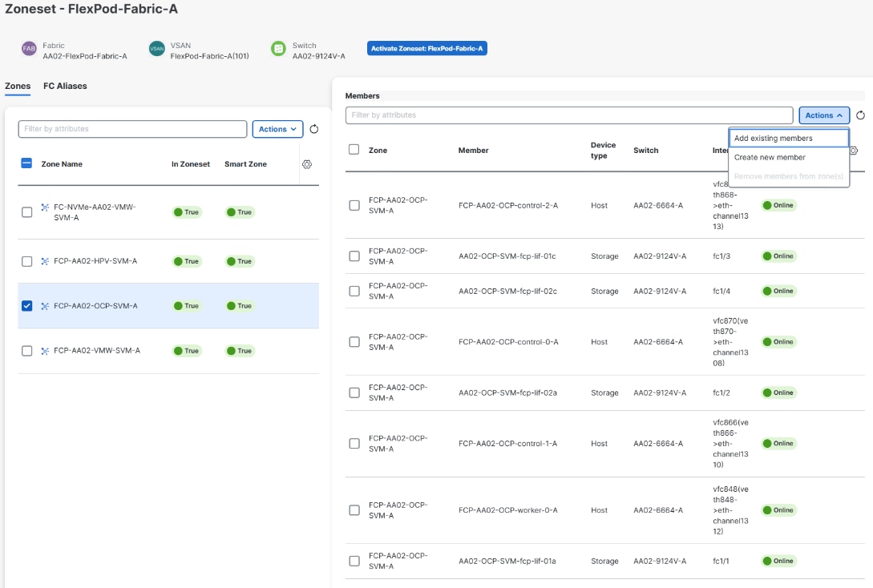Uncheck the FCP-AA02-OCP-SVM-A zone checkbox
The width and height of the screenshot is (873, 588).
26,306
